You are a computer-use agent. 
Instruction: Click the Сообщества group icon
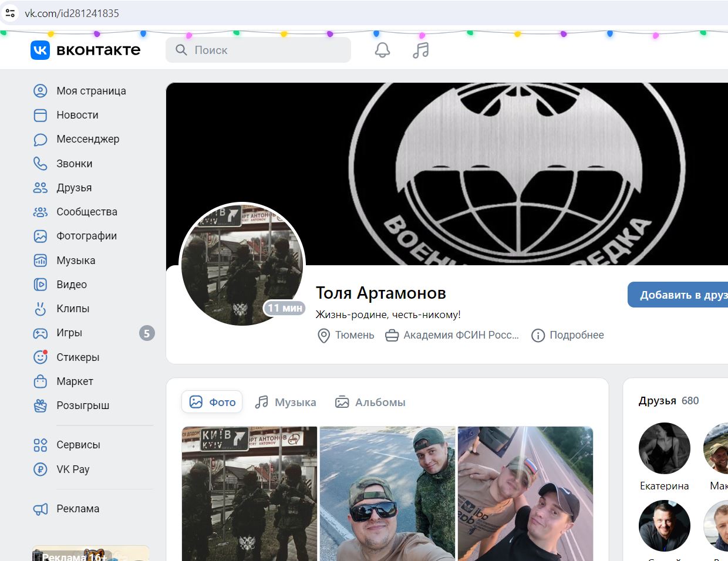40,212
